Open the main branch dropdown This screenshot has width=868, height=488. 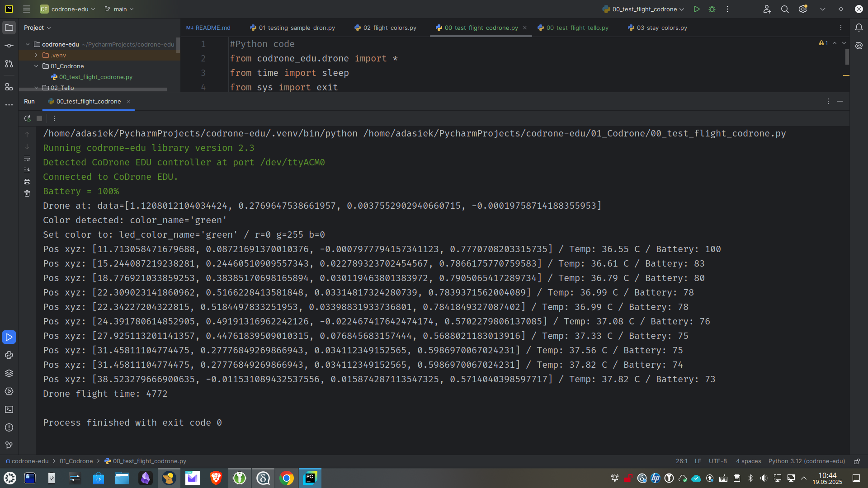click(119, 9)
